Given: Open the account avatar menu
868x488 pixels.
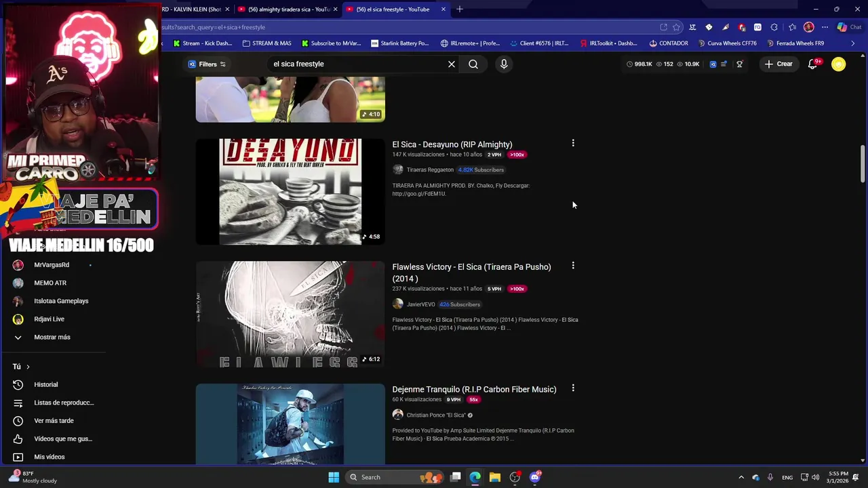Looking at the screenshot, I should click(x=839, y=64).
